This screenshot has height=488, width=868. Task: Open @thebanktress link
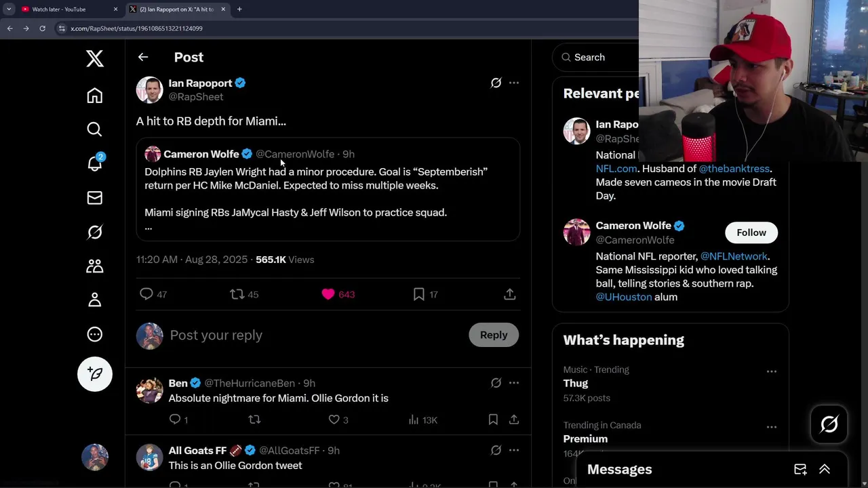click(x=734, y=168)
